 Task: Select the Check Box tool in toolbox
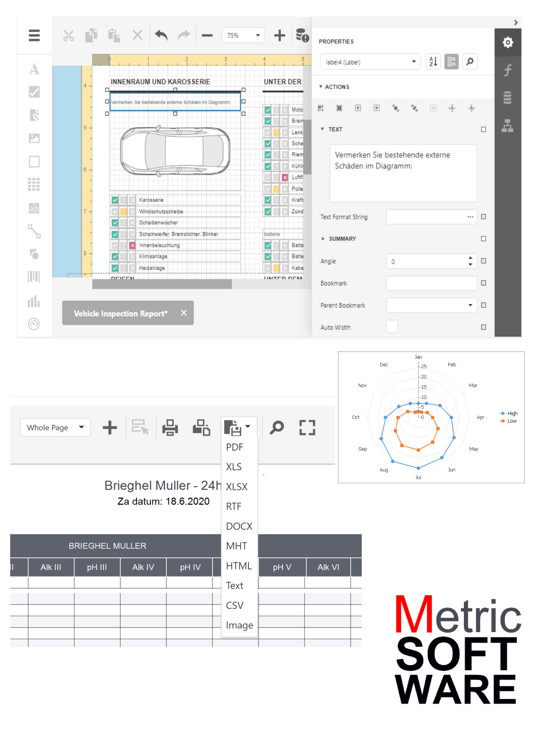pos(34,92)
